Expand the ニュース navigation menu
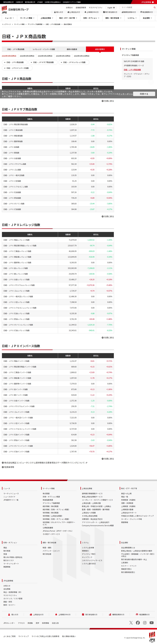Viewport: 157px width, 644px height. click(x=9, y=18)
